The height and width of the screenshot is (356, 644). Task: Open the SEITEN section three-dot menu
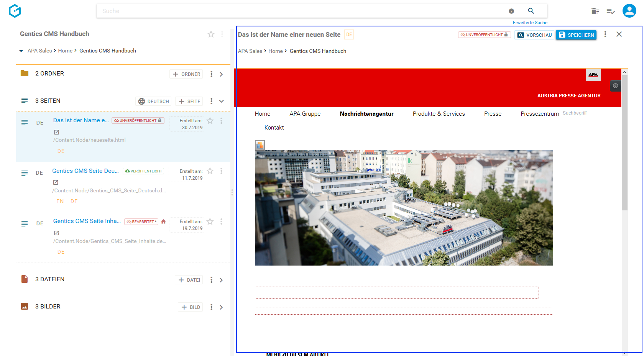(x=211, y=101)
